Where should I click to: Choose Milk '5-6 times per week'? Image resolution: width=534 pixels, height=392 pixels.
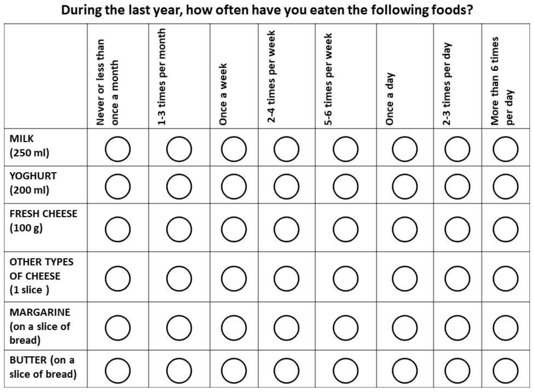(x=346, y=149)
